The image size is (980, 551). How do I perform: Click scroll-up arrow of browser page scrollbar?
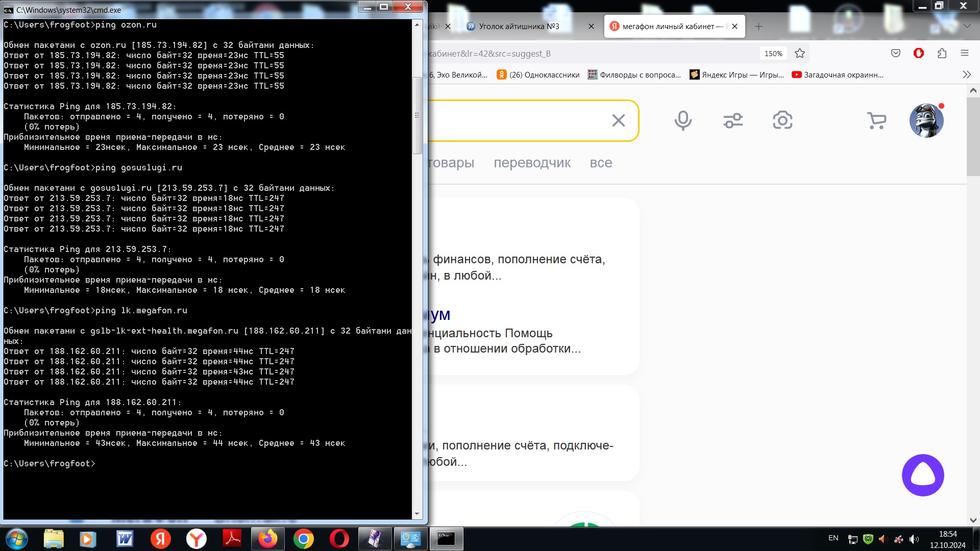pos(973,90)
